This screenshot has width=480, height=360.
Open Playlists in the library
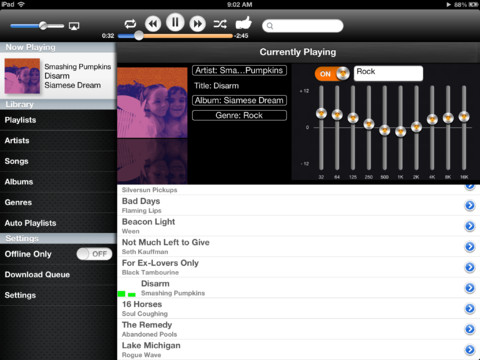58,120
